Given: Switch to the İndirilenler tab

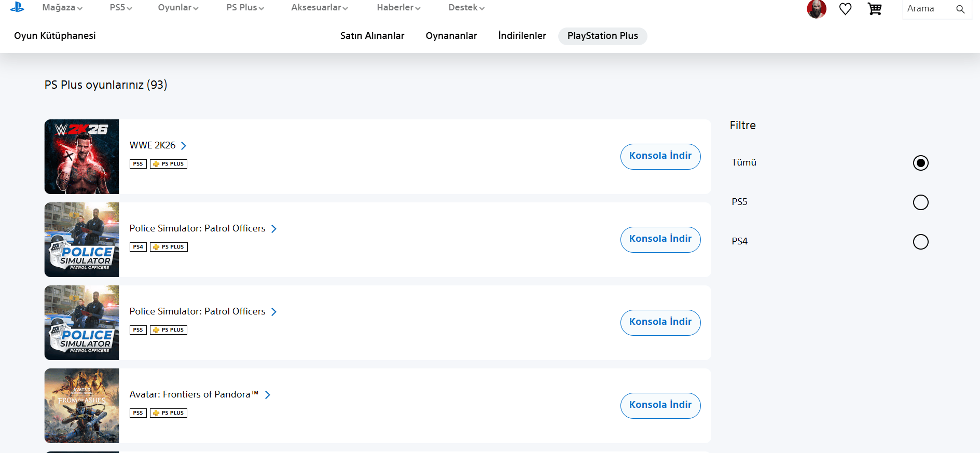Looking at the screenshot, I should (522, 36).
